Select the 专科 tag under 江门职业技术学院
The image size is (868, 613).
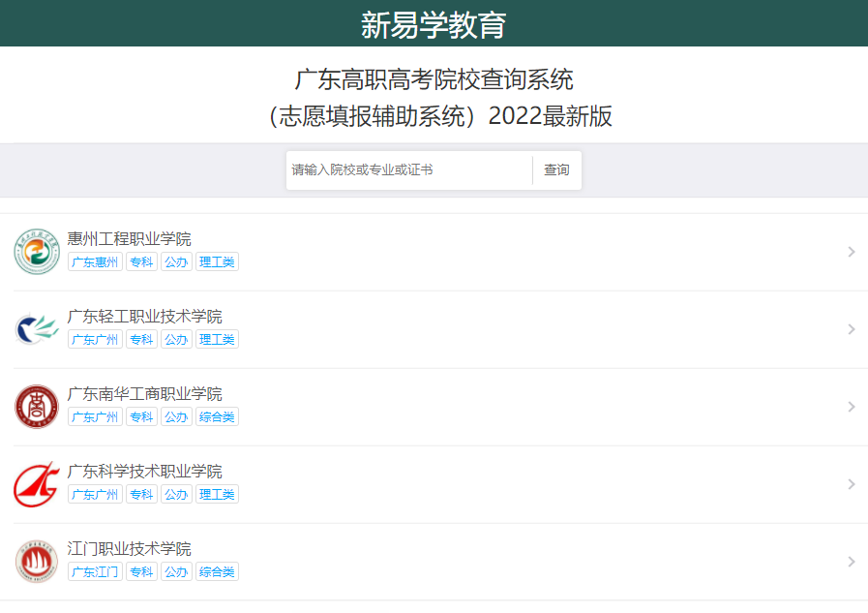click(141, 571)
